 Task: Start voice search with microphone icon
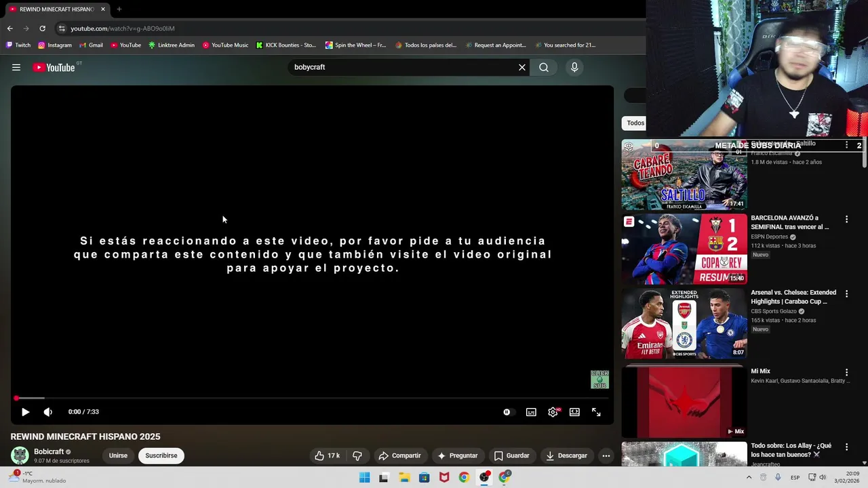574,67
